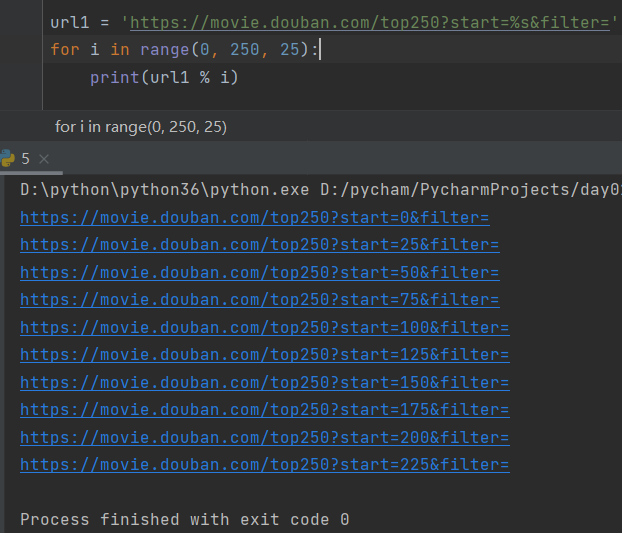Image resolution: width=622 pixels, height=533 pixels.
Task: Open the start=225 douban link
Action: click(x=265, y=464)
